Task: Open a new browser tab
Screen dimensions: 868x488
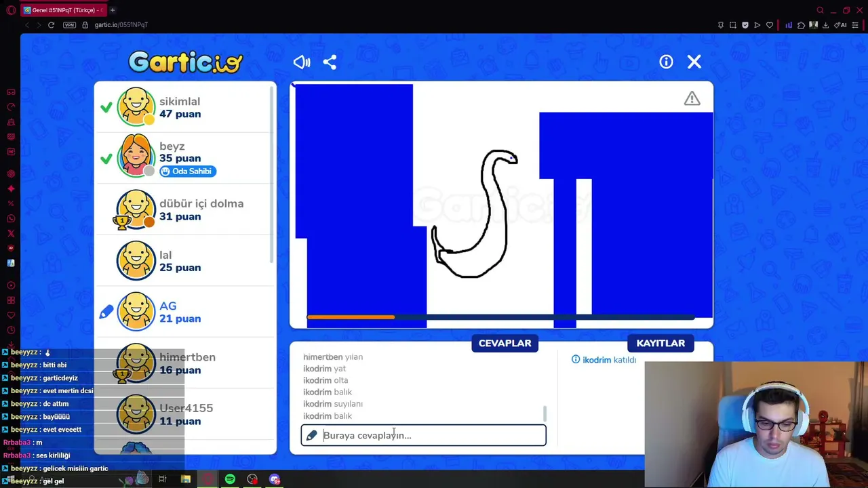Action: point(113,10)
